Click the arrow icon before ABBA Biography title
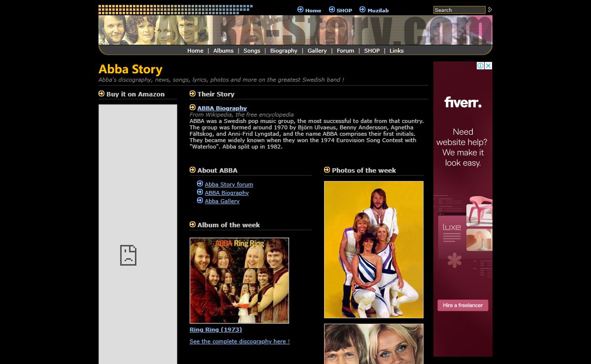 (193, 107)
